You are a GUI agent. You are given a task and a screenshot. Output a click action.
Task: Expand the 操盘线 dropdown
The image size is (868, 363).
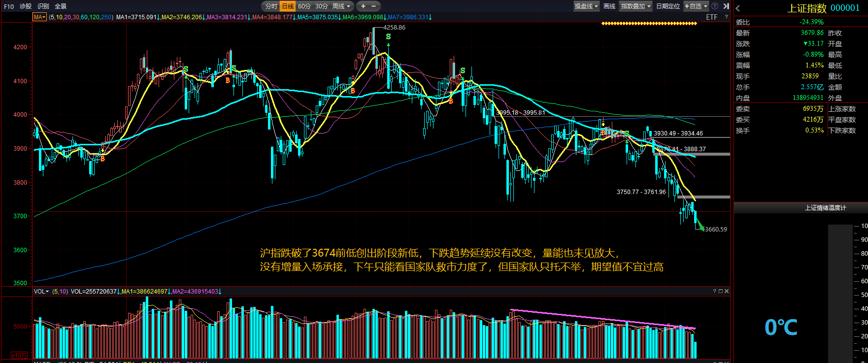586,6
